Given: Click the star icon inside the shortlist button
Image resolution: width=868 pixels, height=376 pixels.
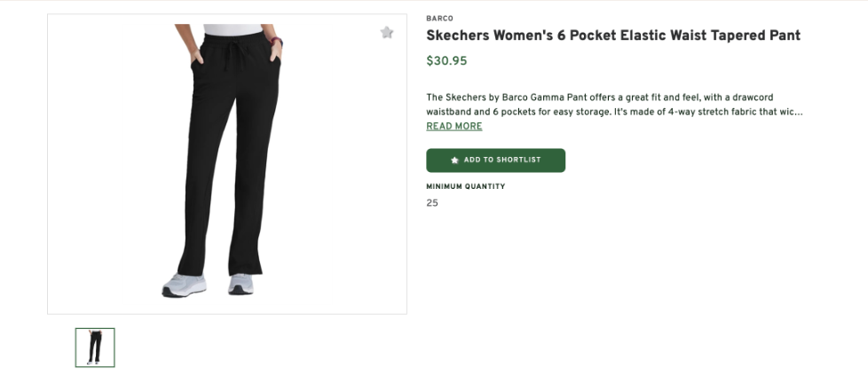Looking at the screenshot, I should click(x=455, y=161).
